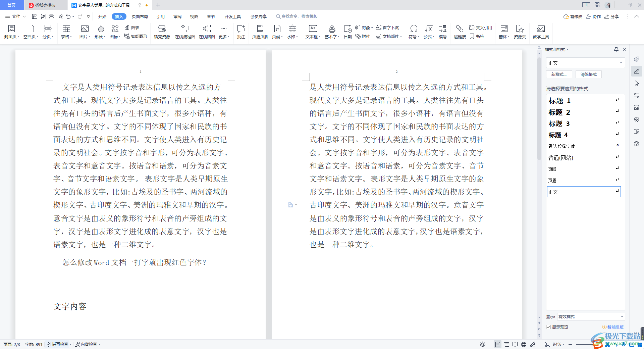Toggle writing mode pen icon in status bar

[533, 344]
